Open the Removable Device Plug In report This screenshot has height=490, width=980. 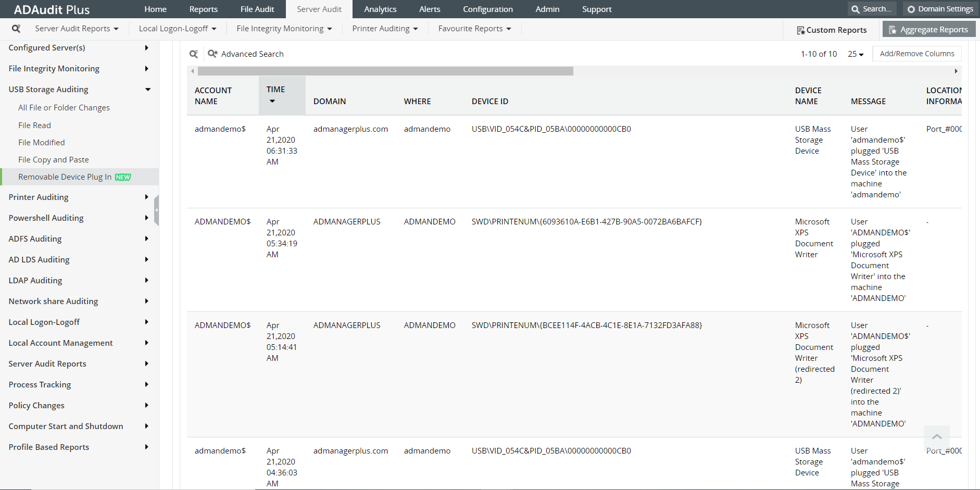64,177
